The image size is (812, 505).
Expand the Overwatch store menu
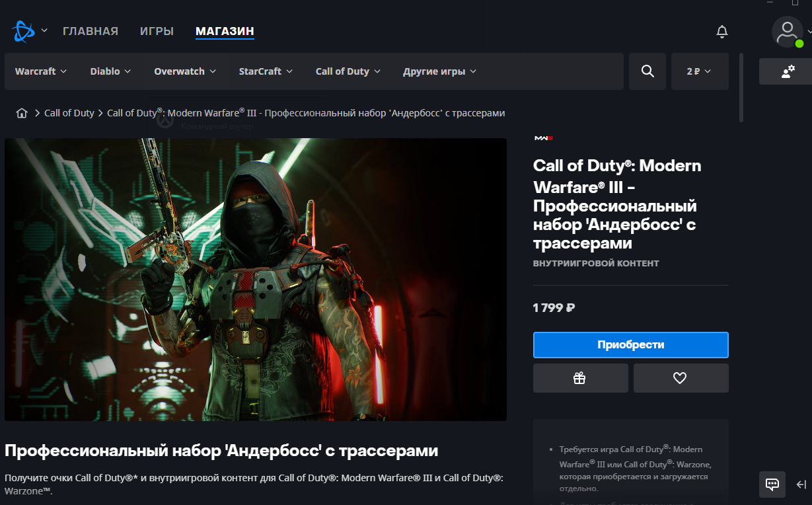click(185, 71)
